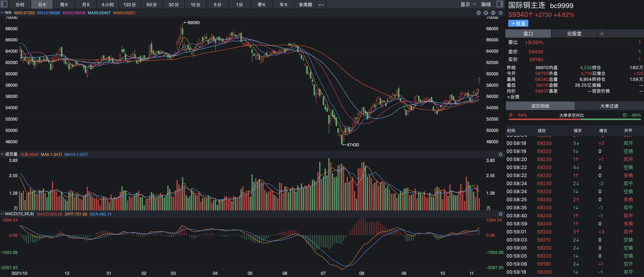Select the 日K daily candlestick tab
The image size is (644, 277).
pos(42,5)
